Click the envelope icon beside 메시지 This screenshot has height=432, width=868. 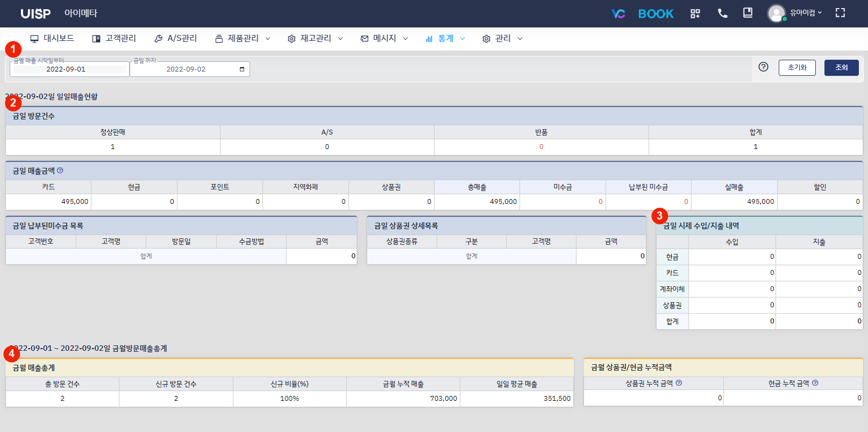pyautogui.click(x=365, y=39)
